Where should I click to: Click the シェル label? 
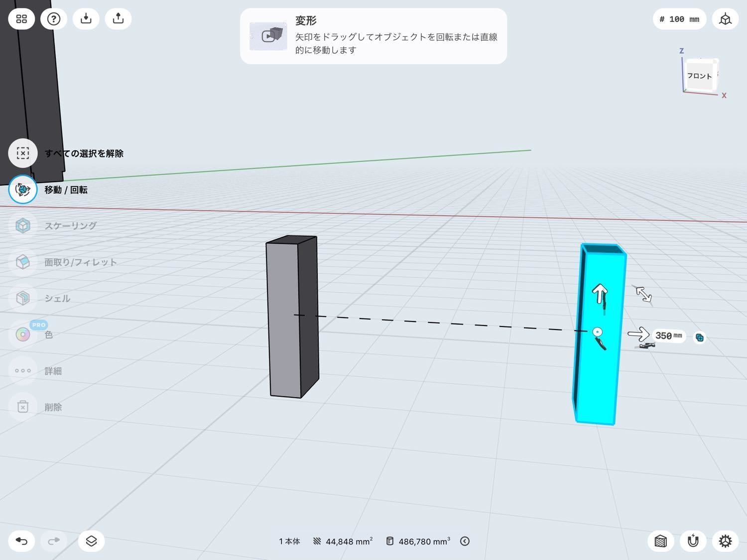point(57,298)
